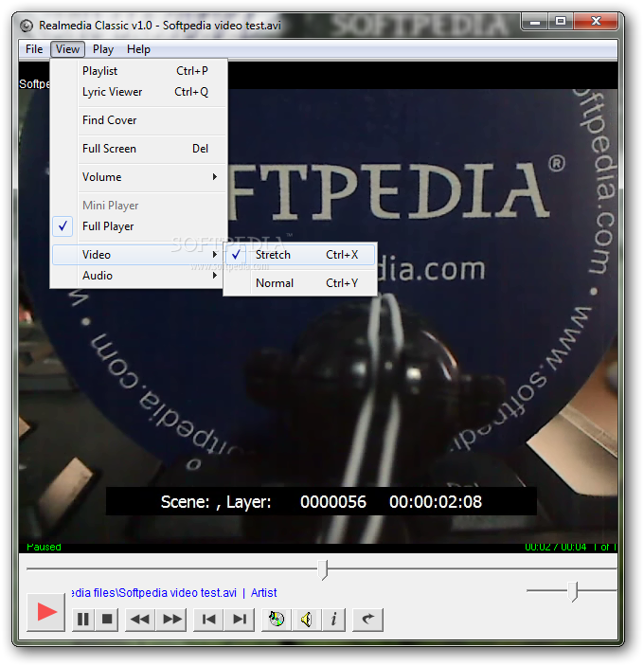This screenshot has height=666, width=644.
Task: Choose Find Cover from the menu
Action: [138, 120]
